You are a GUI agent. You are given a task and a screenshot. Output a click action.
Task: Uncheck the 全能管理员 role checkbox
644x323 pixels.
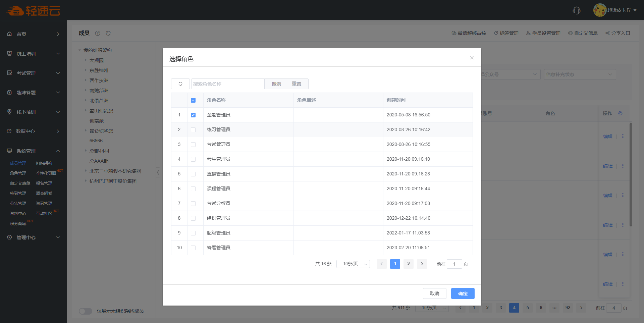tap(193, 115)
